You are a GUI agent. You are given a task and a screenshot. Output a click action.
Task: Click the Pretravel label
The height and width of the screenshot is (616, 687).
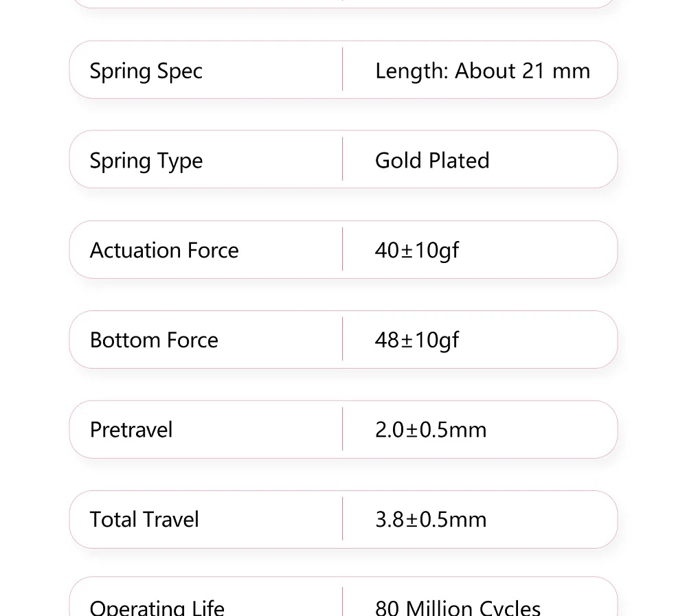[131, 430]
